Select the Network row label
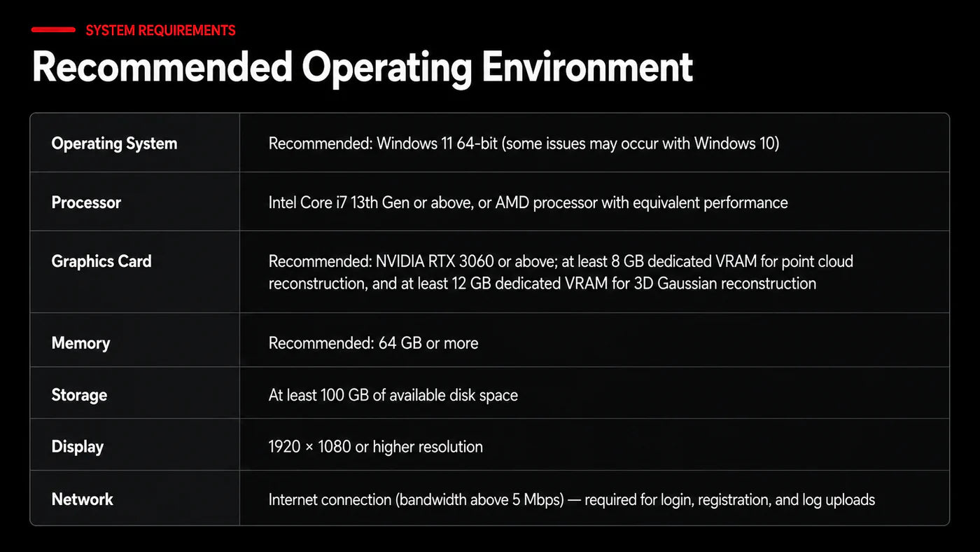The width and height of the screenshot is (980, 552). pyautogui.click(x=82, y=499)
